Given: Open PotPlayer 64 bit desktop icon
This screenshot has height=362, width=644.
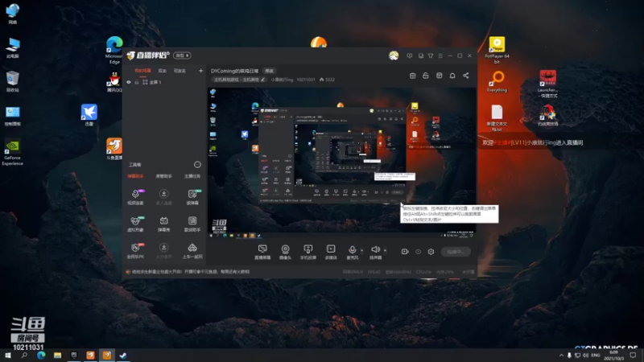Looking at the screenshot, I should tap(497, 50).
